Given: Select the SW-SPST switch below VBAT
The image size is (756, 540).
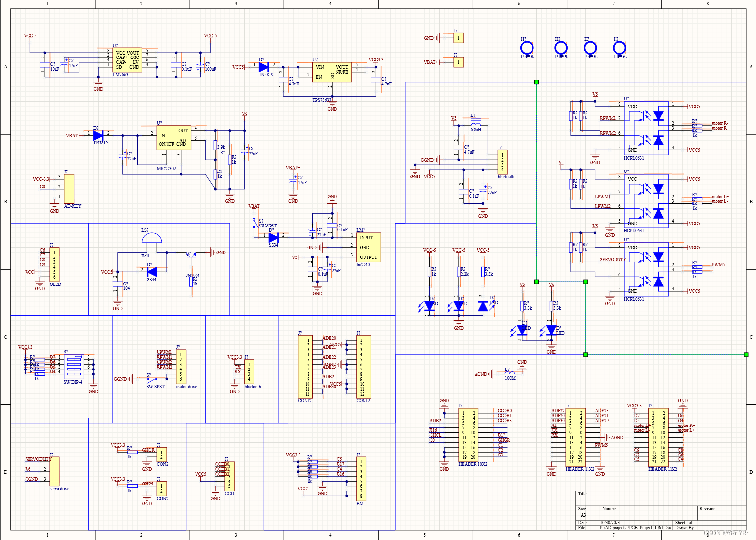Looking at the screenshot, I should (255, 224).
